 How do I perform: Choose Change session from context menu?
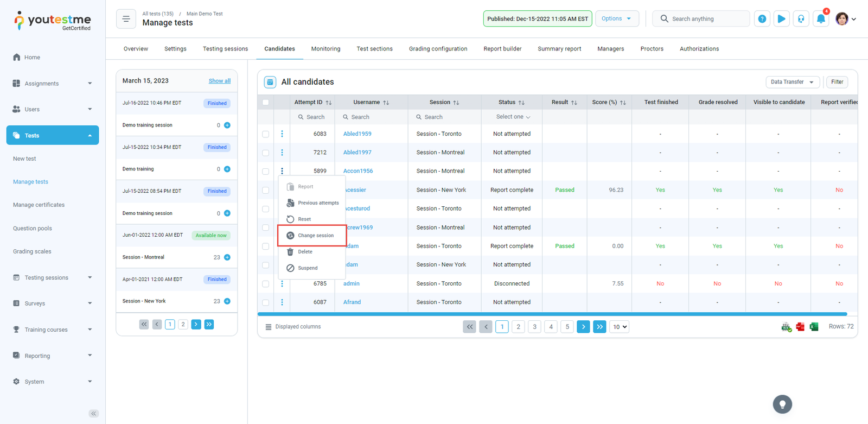click(x=315, y=236)
